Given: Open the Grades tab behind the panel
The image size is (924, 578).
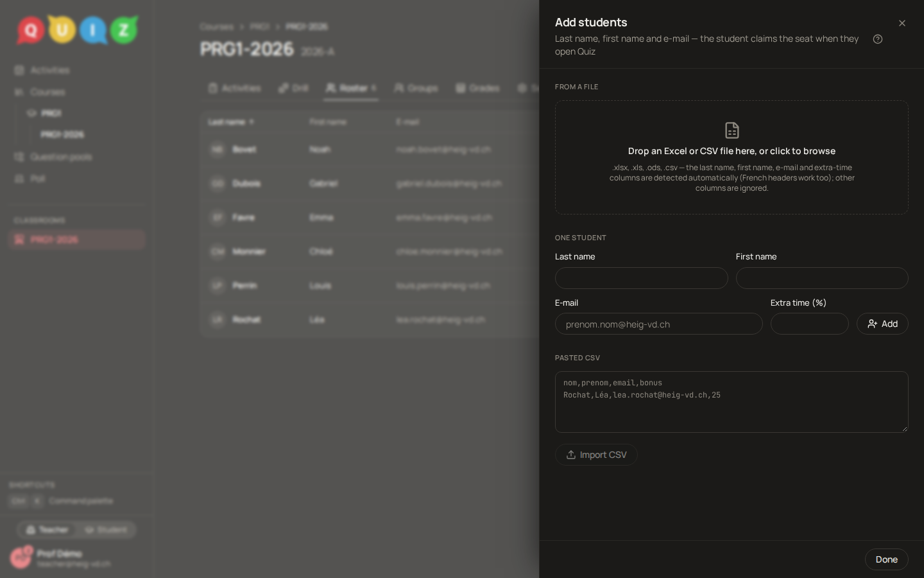Looking at the screenshot, I should click(477, 88).
